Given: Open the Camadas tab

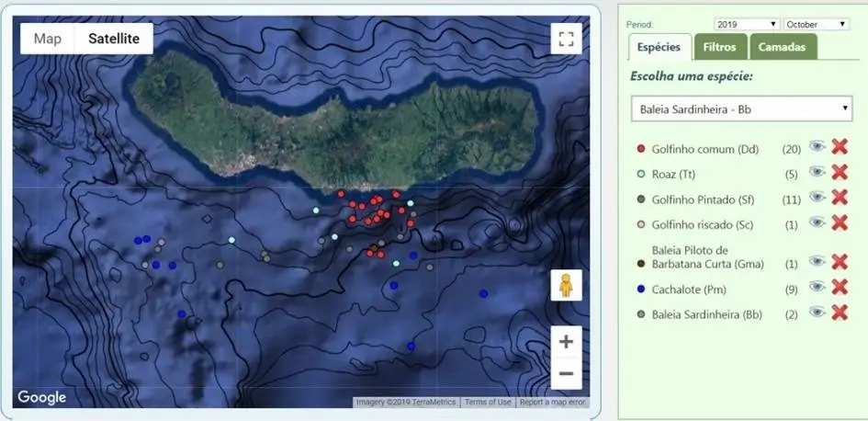Looking at the screenshot, I should coord(782,47).
